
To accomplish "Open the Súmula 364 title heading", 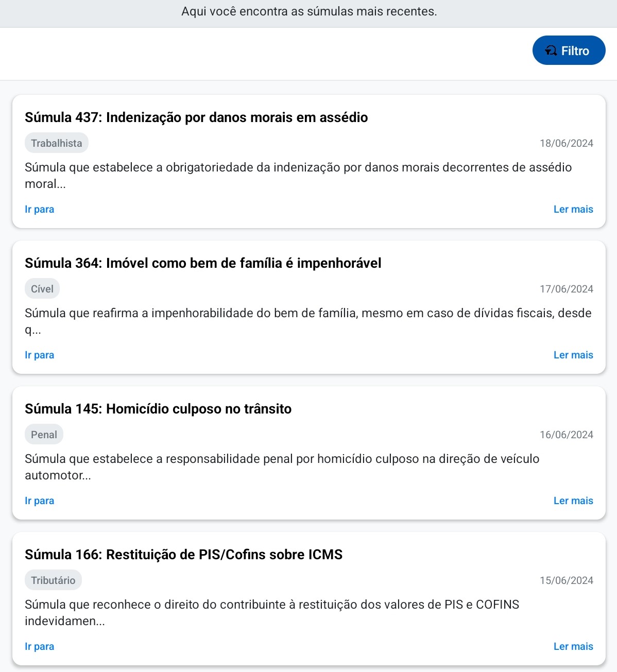I will pyautogui.click(x=203, y=263).
